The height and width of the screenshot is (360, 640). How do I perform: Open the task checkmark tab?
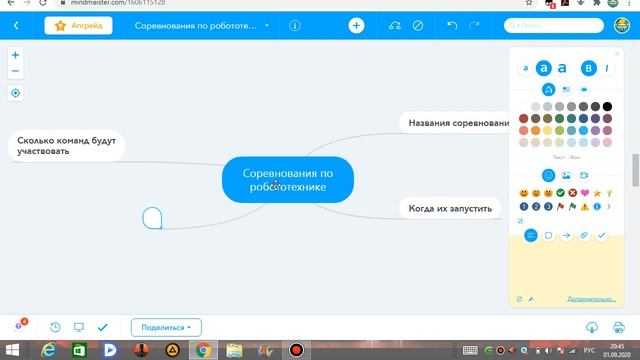[x=602, y=236]
